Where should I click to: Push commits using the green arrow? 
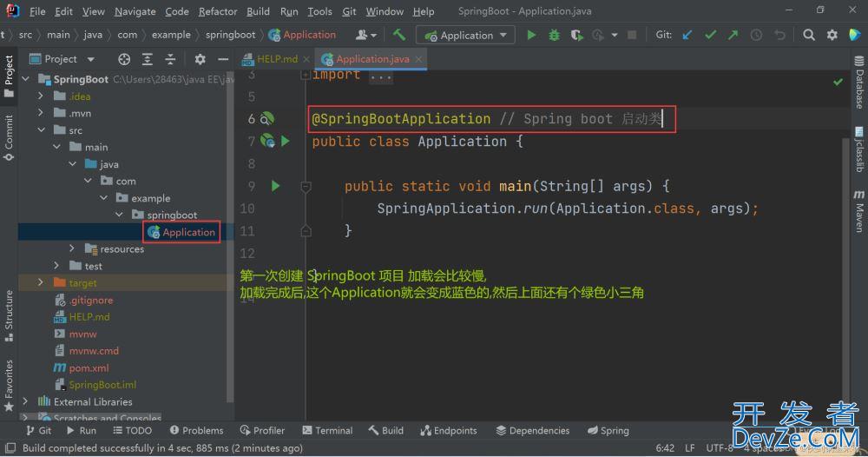point(733,35)
